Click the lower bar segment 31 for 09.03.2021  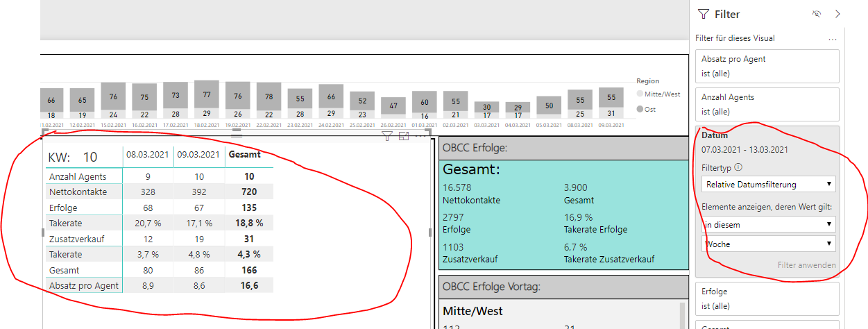point(611,113)
